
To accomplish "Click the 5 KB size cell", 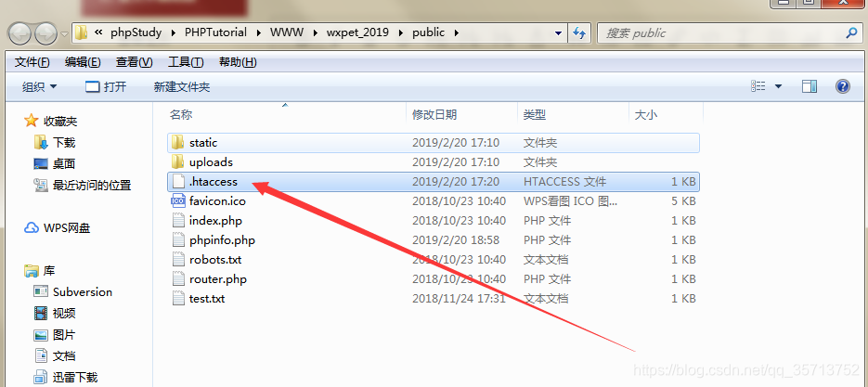I will tap(683, 201).
